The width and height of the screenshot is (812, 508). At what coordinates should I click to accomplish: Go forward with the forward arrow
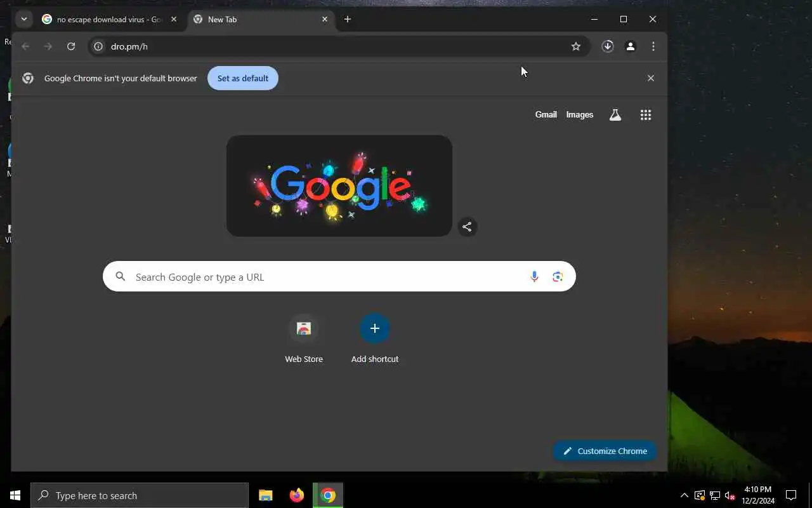pos(48,46)
